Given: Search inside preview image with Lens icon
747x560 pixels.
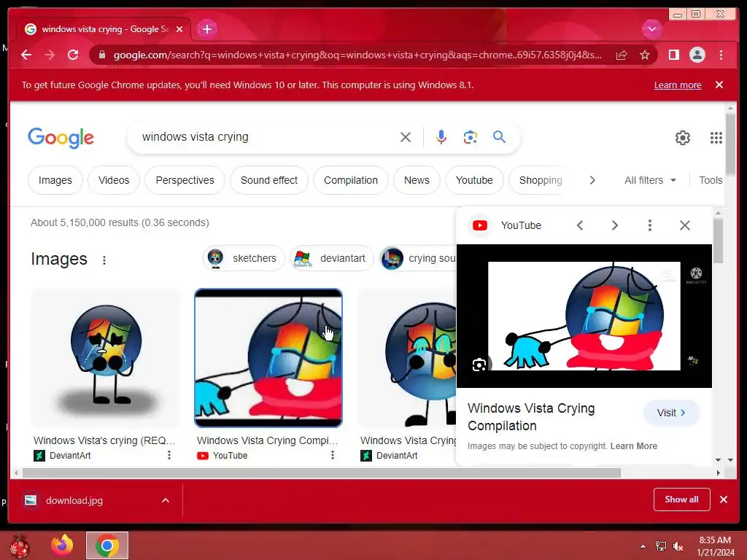Looking at the screenshot, I should click(x=479, y=365).
